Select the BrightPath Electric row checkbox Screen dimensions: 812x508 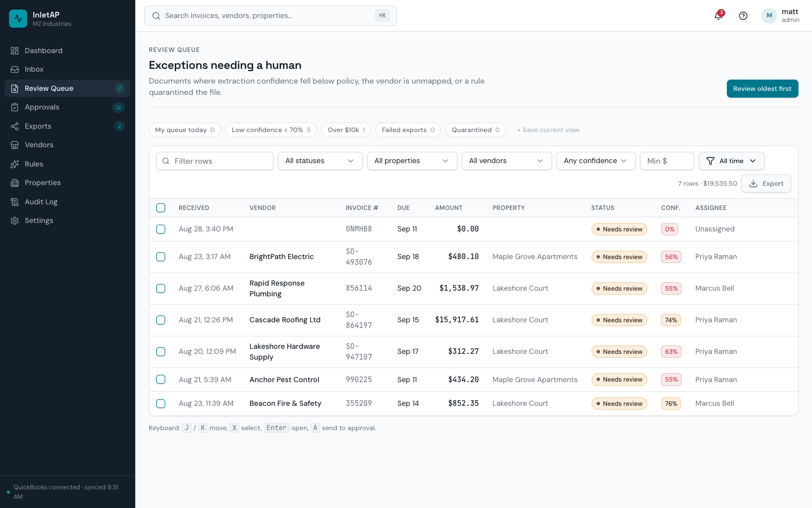161,257
